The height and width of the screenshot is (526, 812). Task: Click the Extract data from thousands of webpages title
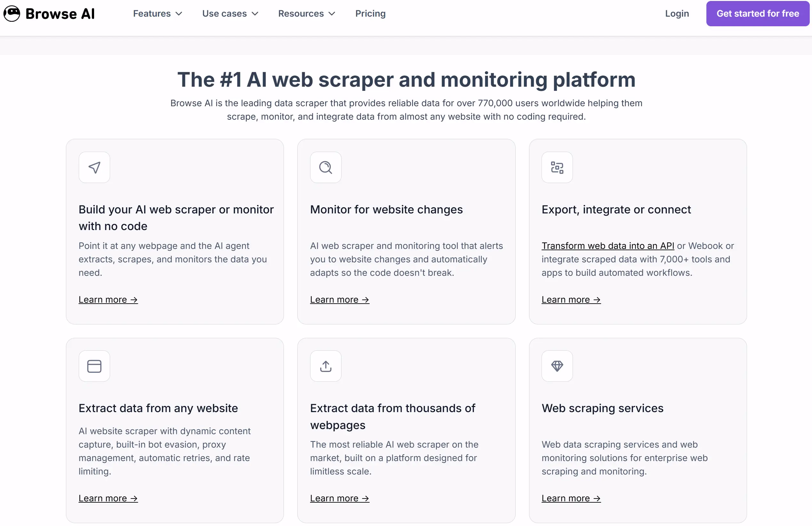coord(393,417)
